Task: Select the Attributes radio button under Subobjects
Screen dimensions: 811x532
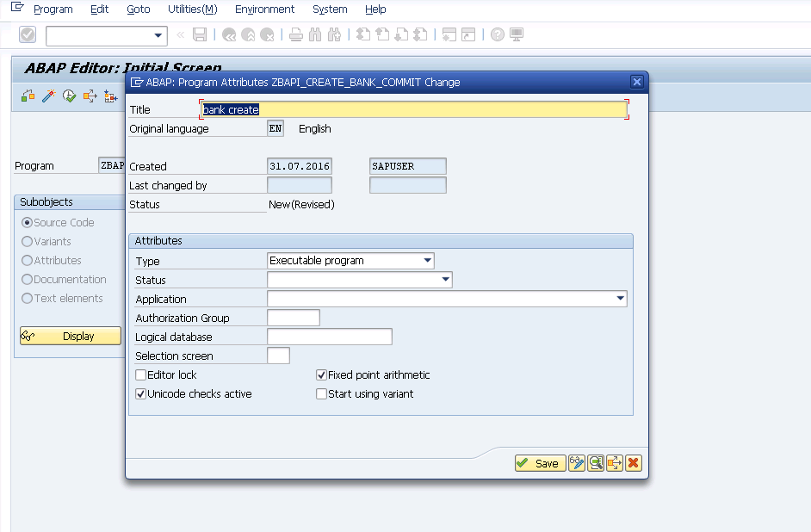Action: click(28, 260)
